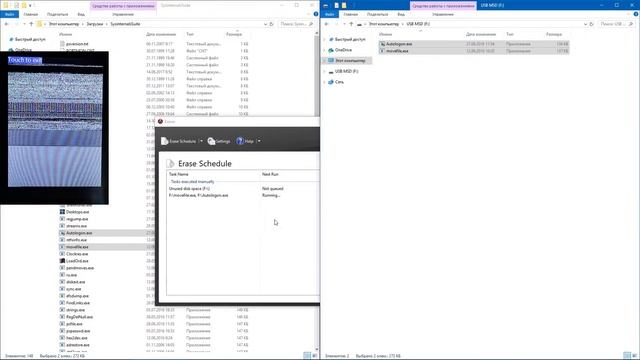Click the 'Running...' status cell
Viewport: 640px width, 360px height.
pos(271,196)
